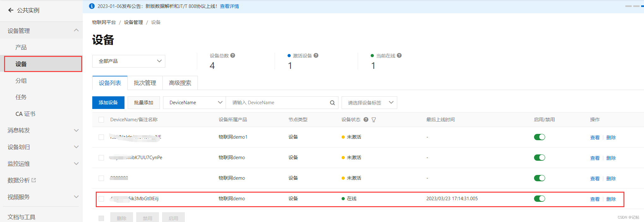This screenshot has width=644, height=222.
Task: Click 物联网平台 breadcrumb link
Action: (x=104, y=22)
